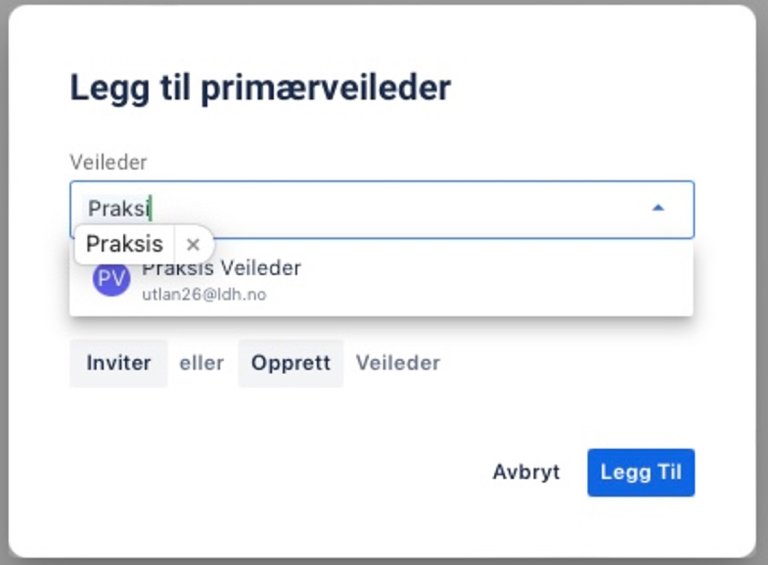The width and height of the screenshot is (768, 565).
Task: Click empty space right of the Praksis Veileder suggestion
Action: 500,282
